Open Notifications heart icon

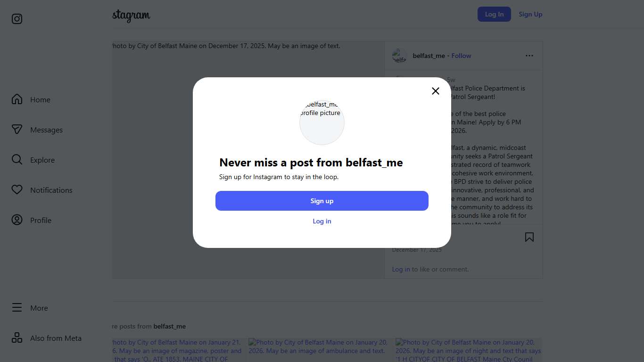[x=17, y=190]
